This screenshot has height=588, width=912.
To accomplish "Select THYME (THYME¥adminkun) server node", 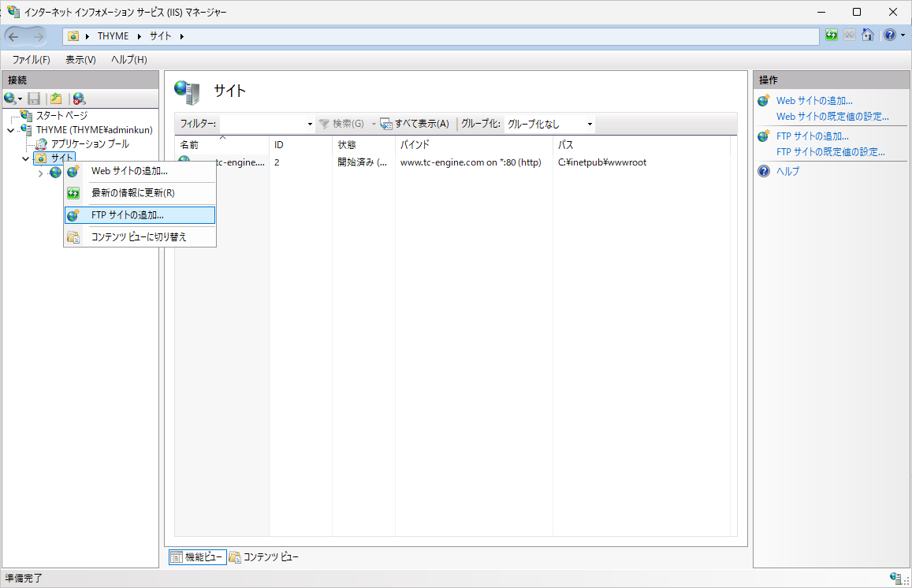I will pyautogui.click(x=95, y=130).
